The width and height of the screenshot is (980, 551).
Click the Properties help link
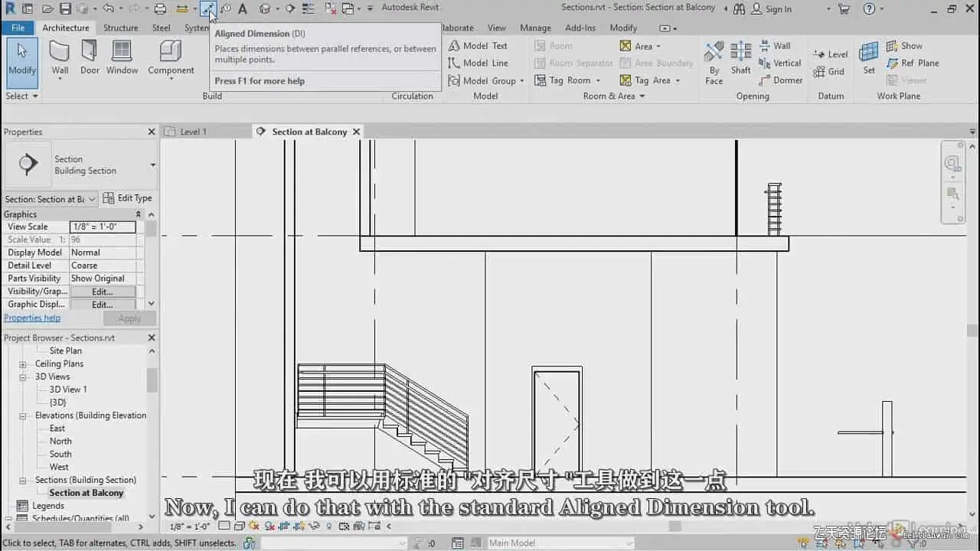click(32, 318)
